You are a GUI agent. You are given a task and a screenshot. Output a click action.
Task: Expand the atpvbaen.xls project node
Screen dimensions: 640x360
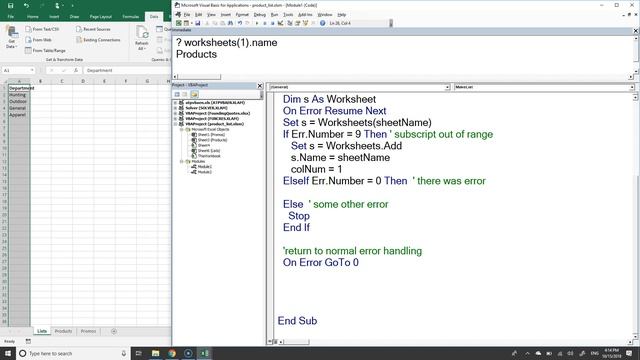pos(176,103)
